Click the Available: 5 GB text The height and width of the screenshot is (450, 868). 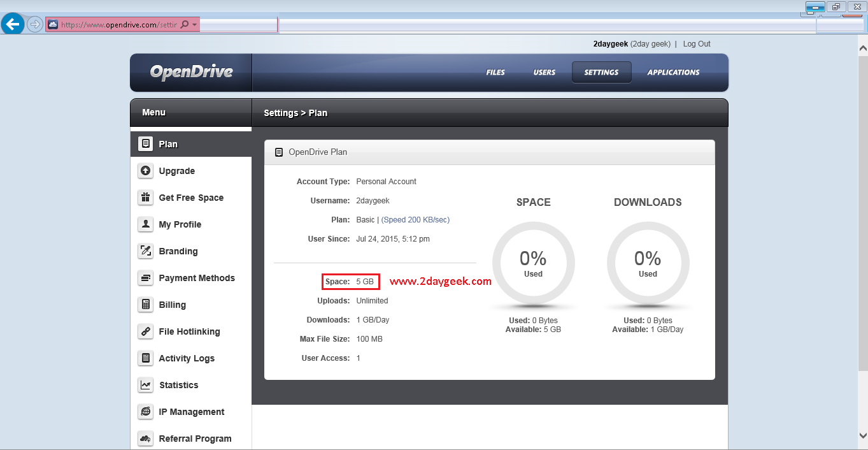click(x=533, y=330)
